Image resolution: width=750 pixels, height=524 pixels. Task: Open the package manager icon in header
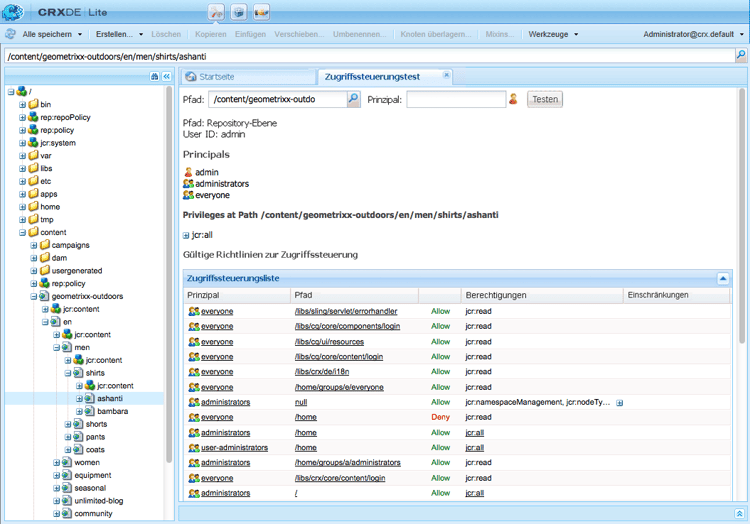[x=239, y=12]
